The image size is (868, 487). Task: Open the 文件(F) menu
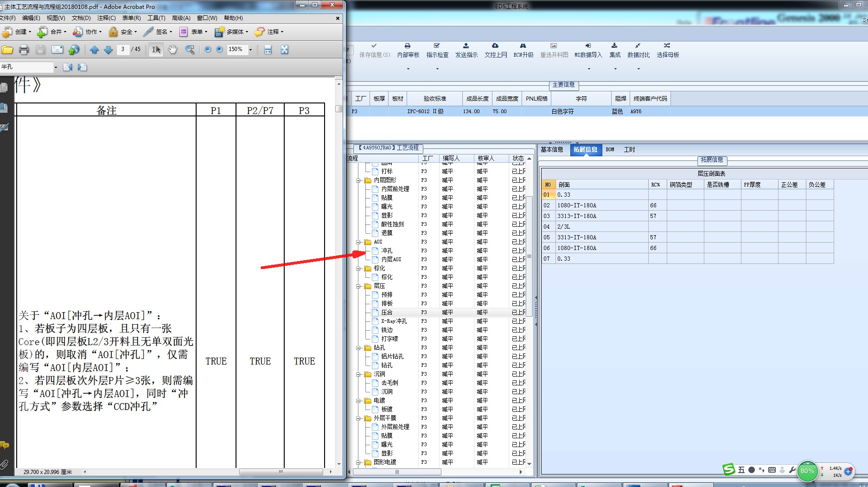7,18
